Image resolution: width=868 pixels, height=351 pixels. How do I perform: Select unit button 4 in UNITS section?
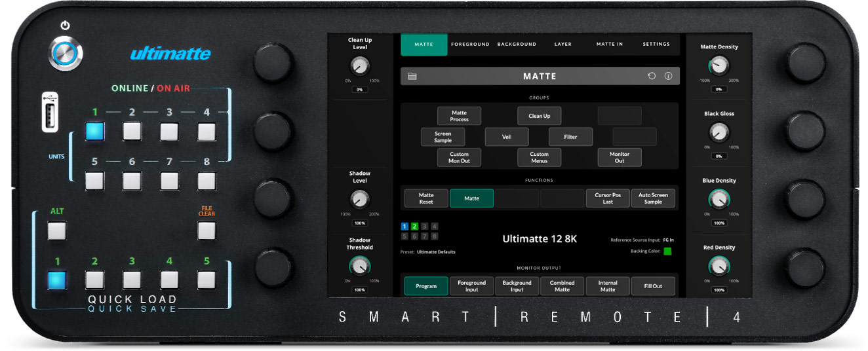click(x=207, y=132)
